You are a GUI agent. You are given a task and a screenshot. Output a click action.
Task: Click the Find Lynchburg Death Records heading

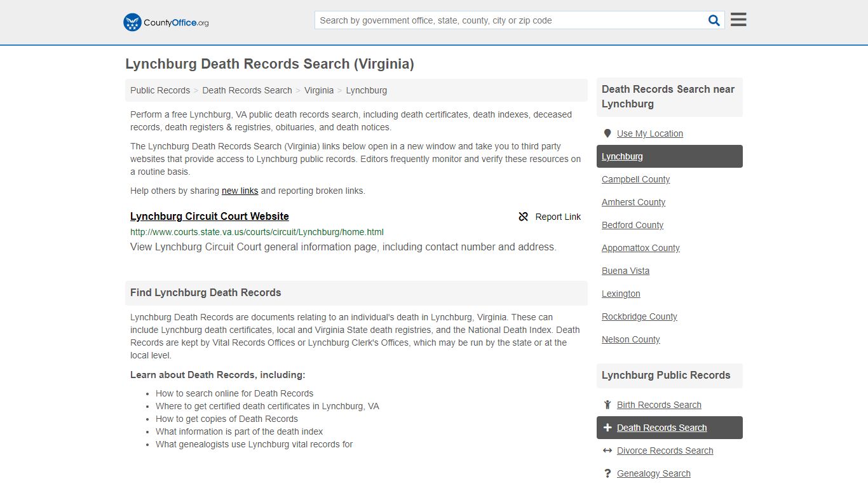(x=205, y=293)
